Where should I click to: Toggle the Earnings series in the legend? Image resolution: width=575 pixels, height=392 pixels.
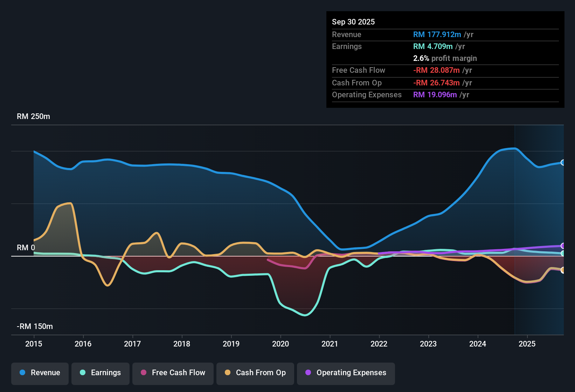point(101,373)
